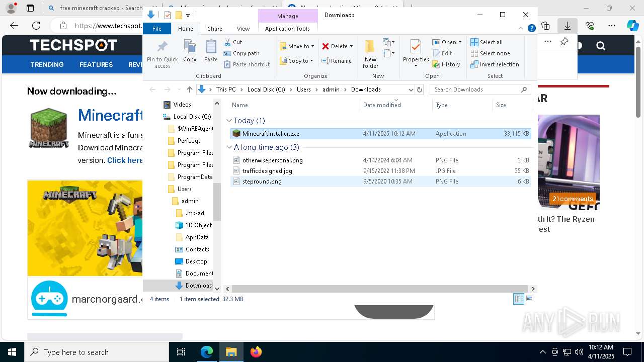Image resolution: width=644 pixels, height=362 pixels.
Task: Open FEATURES in TechSpot nav
Action: [x=96, y=64]
